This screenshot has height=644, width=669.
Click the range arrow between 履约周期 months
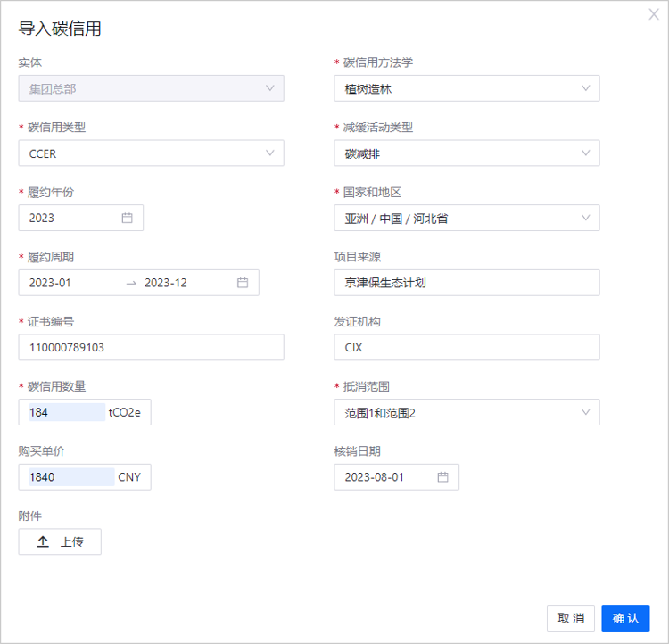click(131, 283)
